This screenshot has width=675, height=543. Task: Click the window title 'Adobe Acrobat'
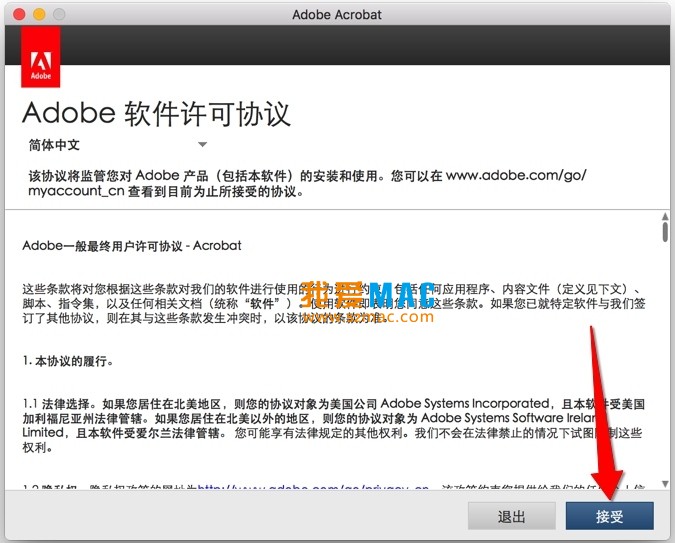tap(337, 15)
